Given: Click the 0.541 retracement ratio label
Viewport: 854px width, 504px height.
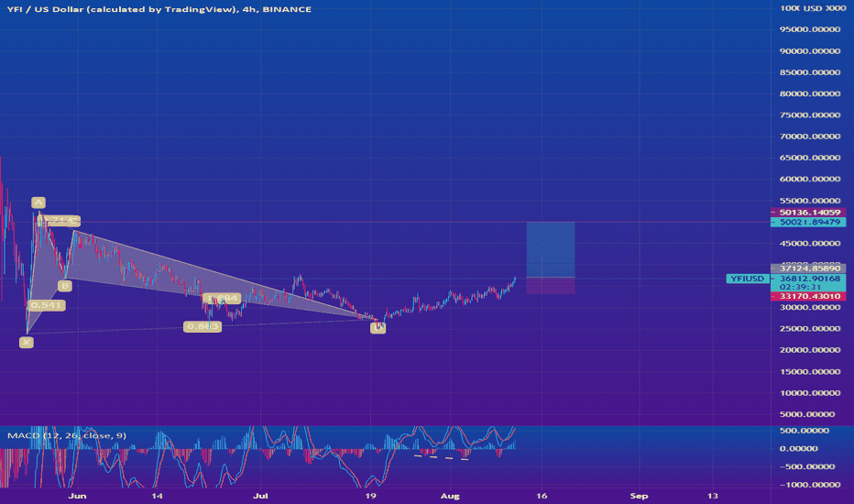Looking at the screenshot, I should pyautogui.click(x=46, y=305).
